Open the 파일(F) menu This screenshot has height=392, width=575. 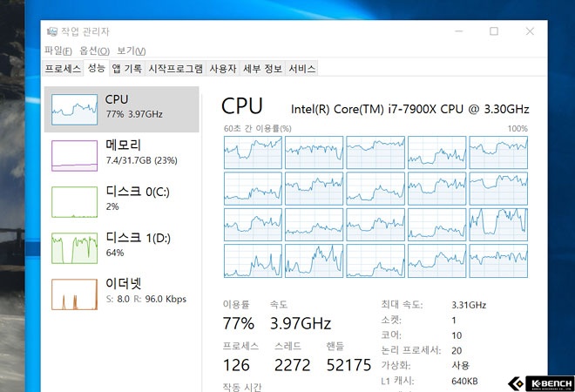(58, 51)
